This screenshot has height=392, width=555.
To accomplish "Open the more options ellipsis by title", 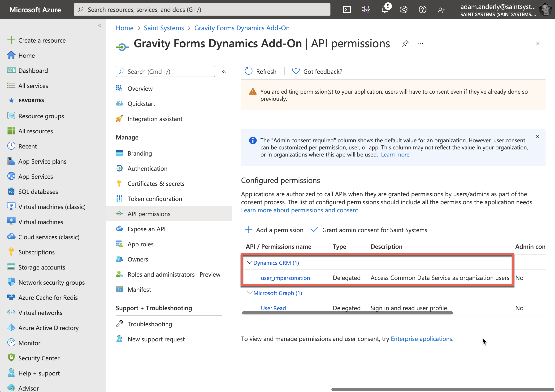I will pos(420,44).
